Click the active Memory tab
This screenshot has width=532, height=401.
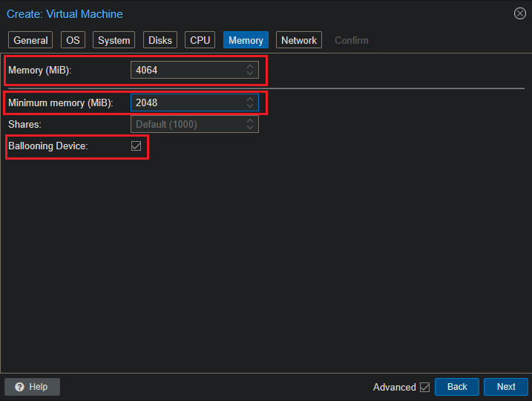(x=246, y=40)
